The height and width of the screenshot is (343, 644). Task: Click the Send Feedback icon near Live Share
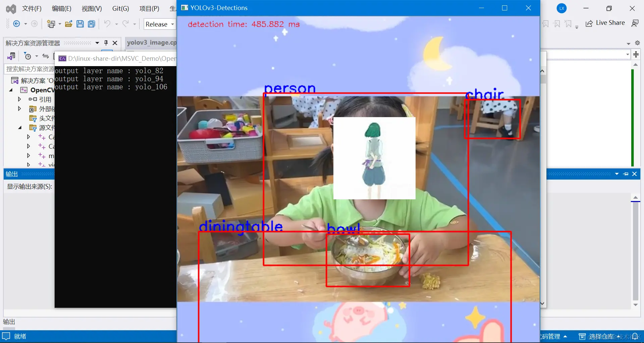(635, 23)
